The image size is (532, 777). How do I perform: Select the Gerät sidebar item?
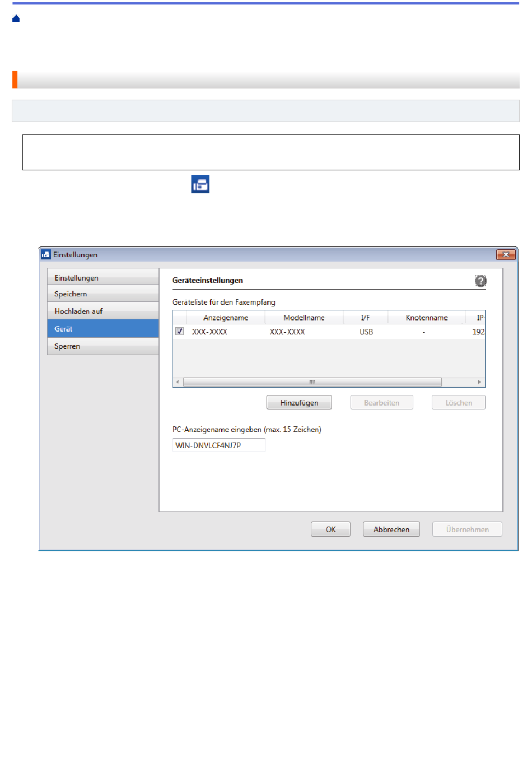[103, 329]
